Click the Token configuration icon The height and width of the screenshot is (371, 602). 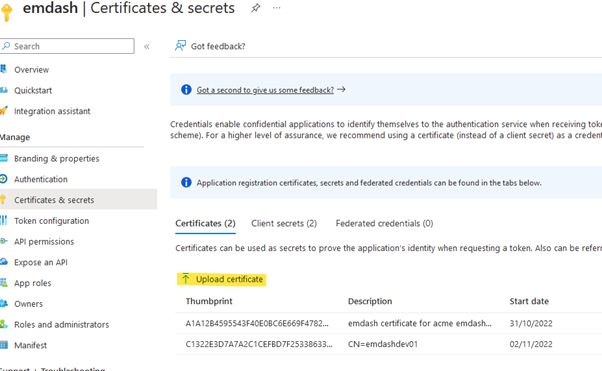(3, 220)
